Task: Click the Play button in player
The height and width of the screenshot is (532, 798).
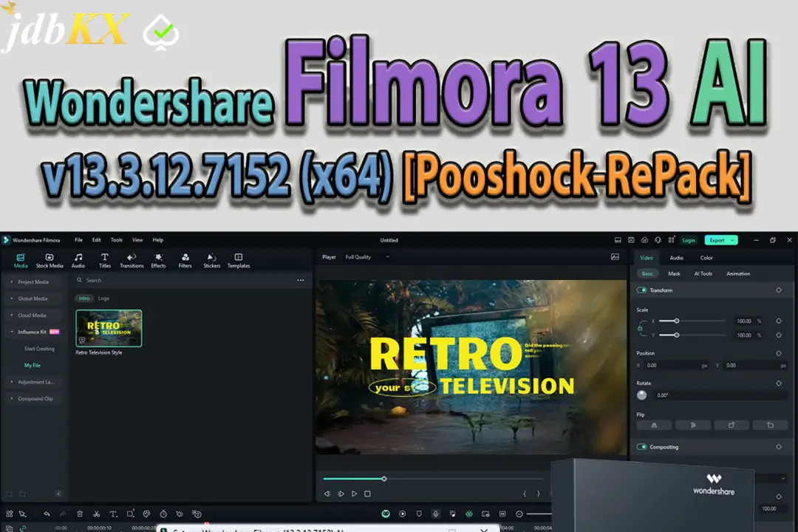Action: point(354,494)
